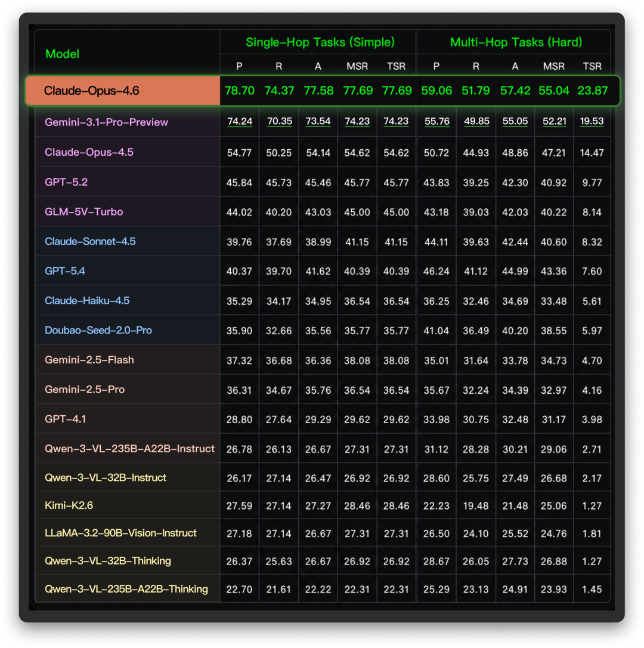
Task: Select the GLM-5V-Turbo model name
Action: pyautogui.click(x=84, y=212)
